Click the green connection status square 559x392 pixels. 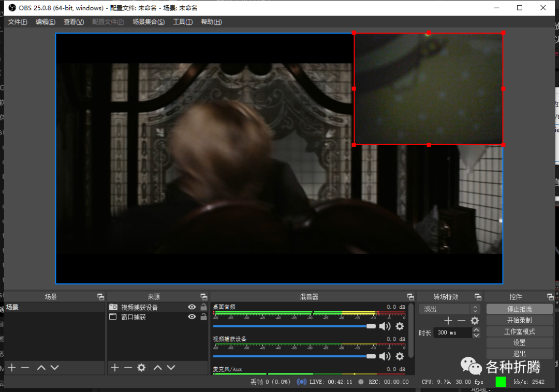501,382
